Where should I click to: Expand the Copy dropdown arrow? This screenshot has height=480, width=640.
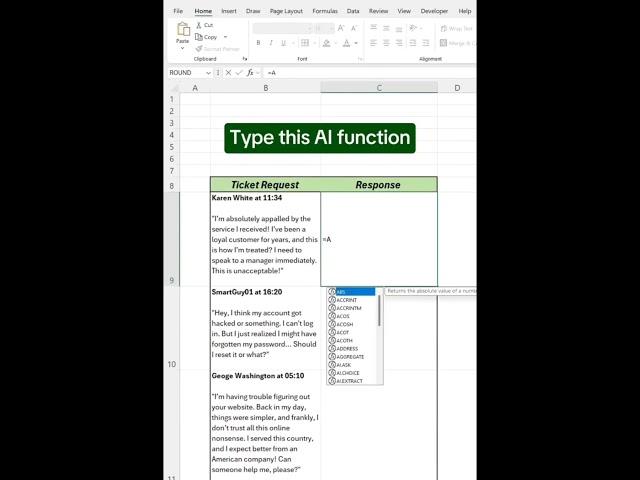pyautogui.click(x=225, y=37)
